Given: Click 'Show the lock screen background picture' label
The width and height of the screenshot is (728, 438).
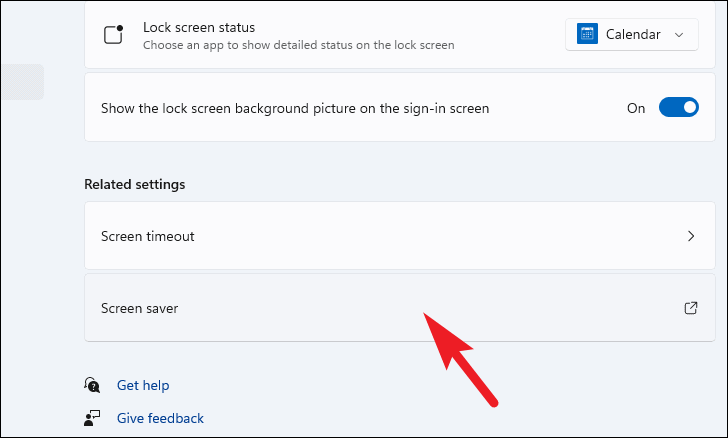Looking at the screenshot, I should [x=295, y=108].
